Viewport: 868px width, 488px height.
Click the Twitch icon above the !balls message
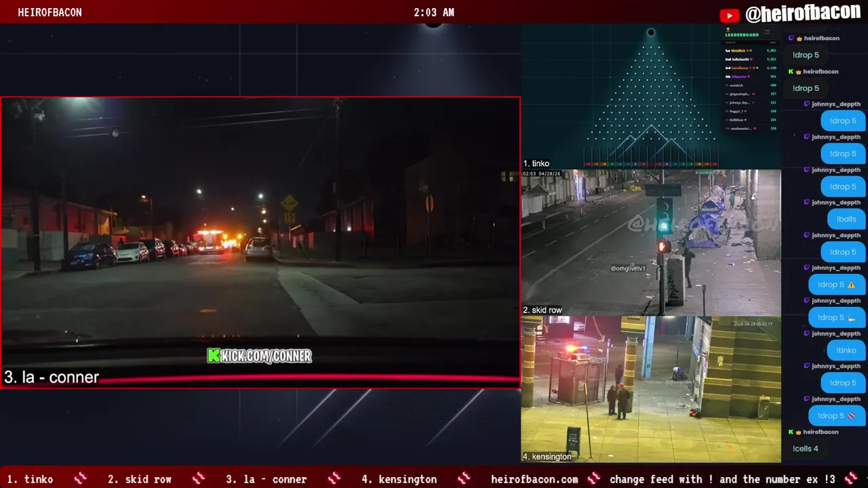click(x=807, y=203)
